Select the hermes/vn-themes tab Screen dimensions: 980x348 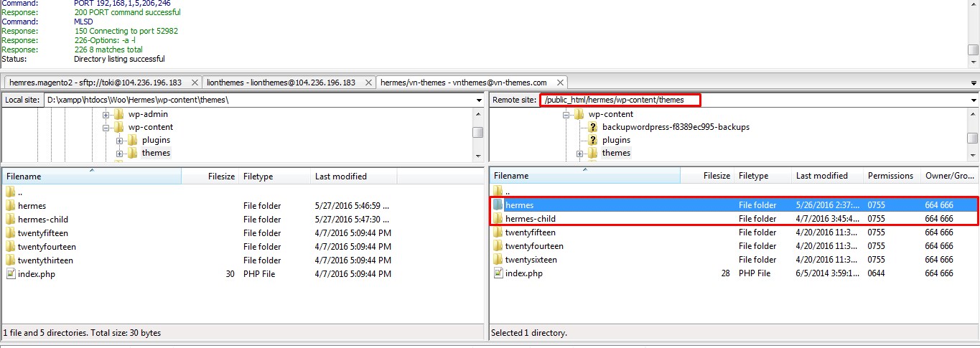[x=471, y=83]
